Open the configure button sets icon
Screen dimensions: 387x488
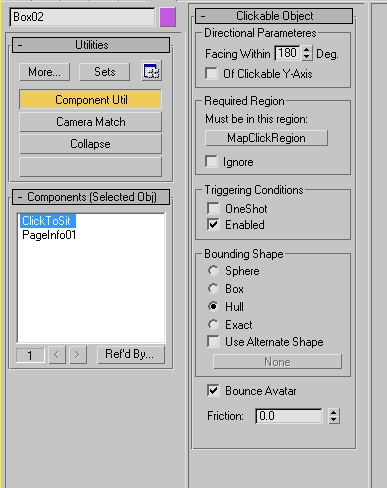[152, 71]
